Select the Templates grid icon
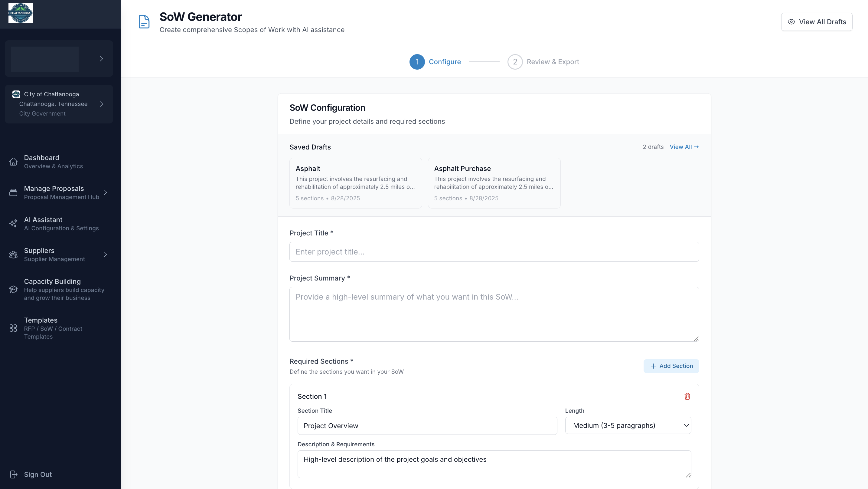 click(x=13, y=328)
